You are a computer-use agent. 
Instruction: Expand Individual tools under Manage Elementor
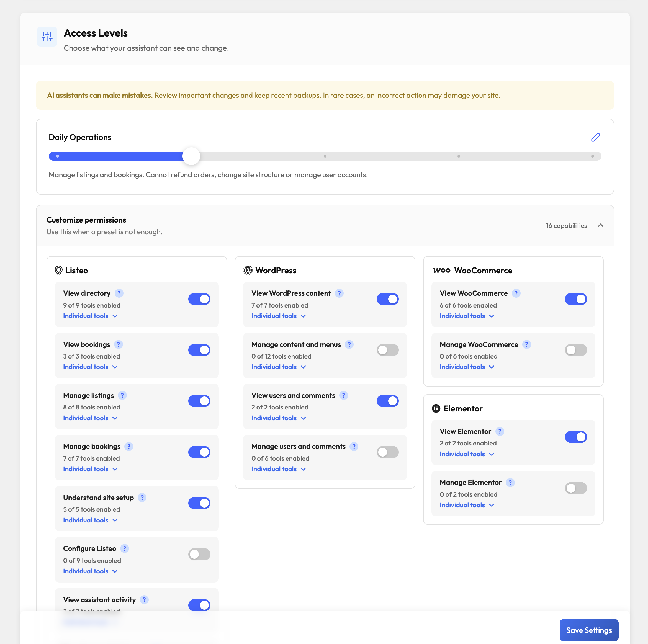click(467, 505)
